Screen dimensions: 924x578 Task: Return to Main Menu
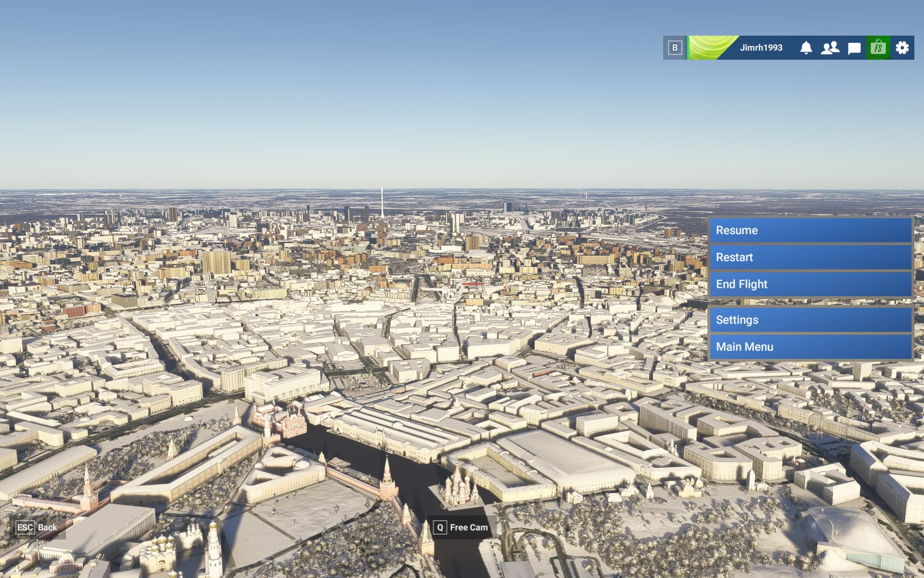pos(811,347)
